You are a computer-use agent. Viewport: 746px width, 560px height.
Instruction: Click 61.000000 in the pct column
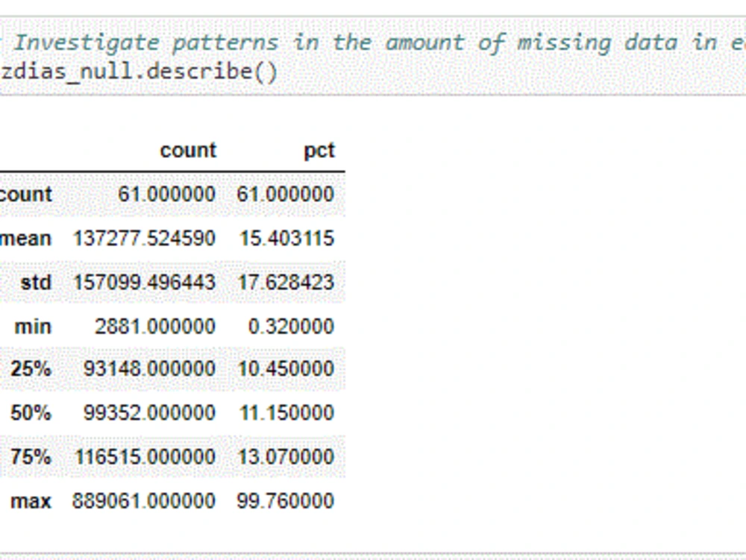pos(286,194)
